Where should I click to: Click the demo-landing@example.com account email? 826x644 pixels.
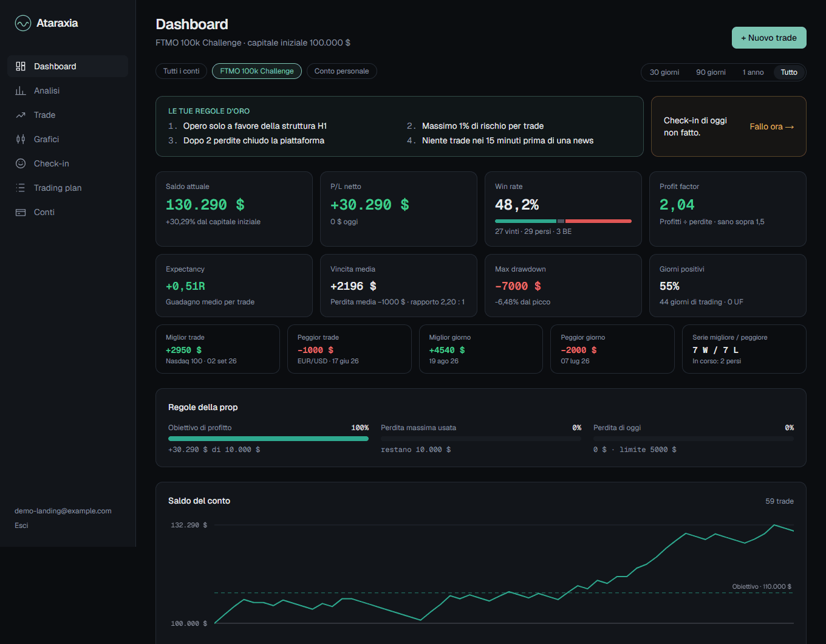click(x=63, y=511)
